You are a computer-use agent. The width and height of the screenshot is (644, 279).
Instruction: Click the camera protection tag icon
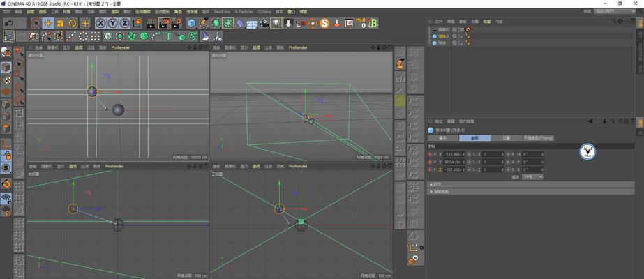[467, 29]
